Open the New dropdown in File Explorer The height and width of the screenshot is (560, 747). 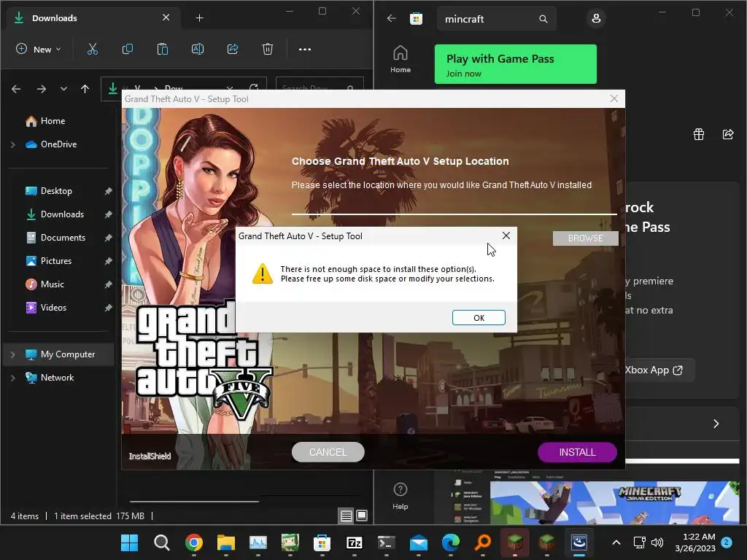click(x=39, y=49)
